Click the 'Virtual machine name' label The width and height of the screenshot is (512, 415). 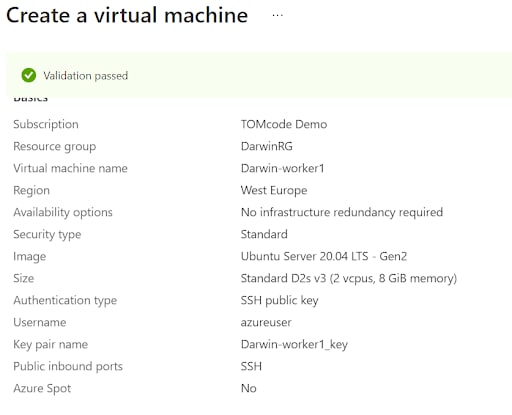tap(70, 168)
